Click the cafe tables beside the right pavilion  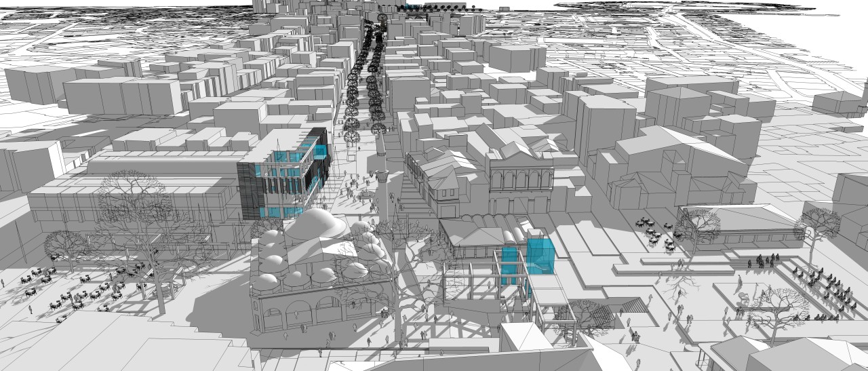tap(655, 231)
